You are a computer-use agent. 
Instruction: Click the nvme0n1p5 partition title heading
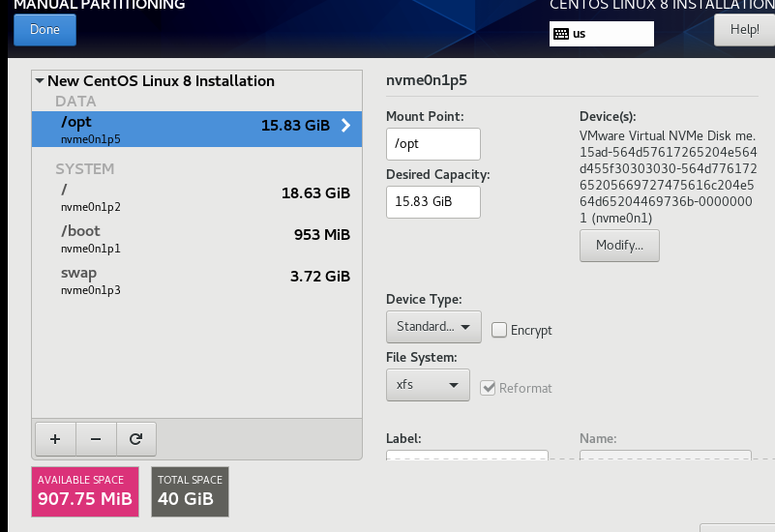point(427,80)
